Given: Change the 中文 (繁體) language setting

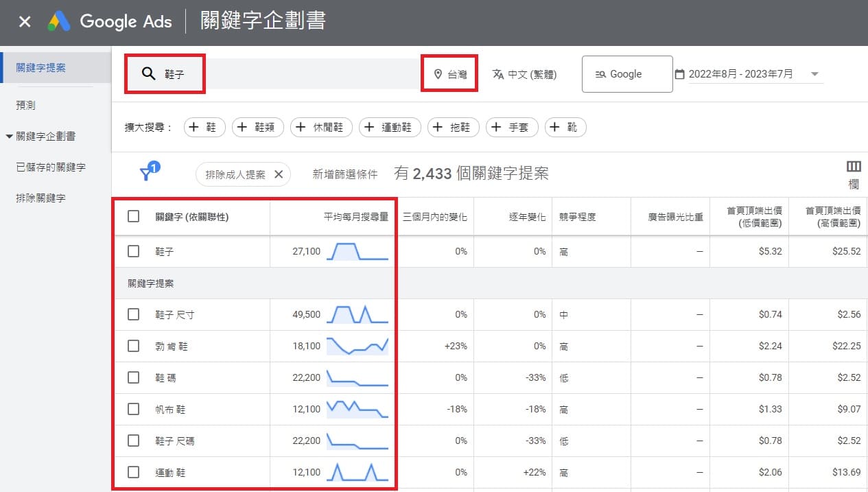Looking at the screenshot, I should [524, 74].
